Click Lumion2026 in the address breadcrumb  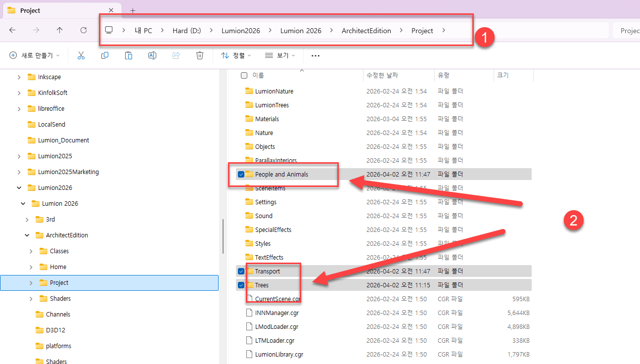click(240, 31)
